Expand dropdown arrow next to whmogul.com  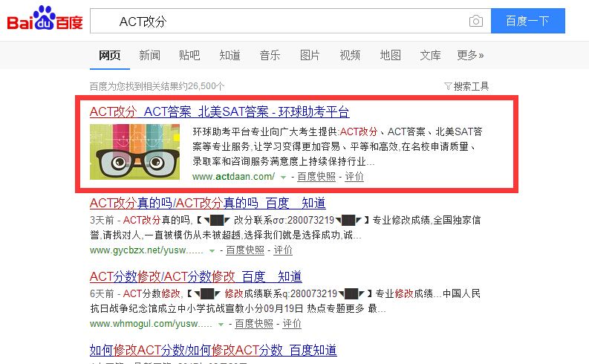(221, 324)
